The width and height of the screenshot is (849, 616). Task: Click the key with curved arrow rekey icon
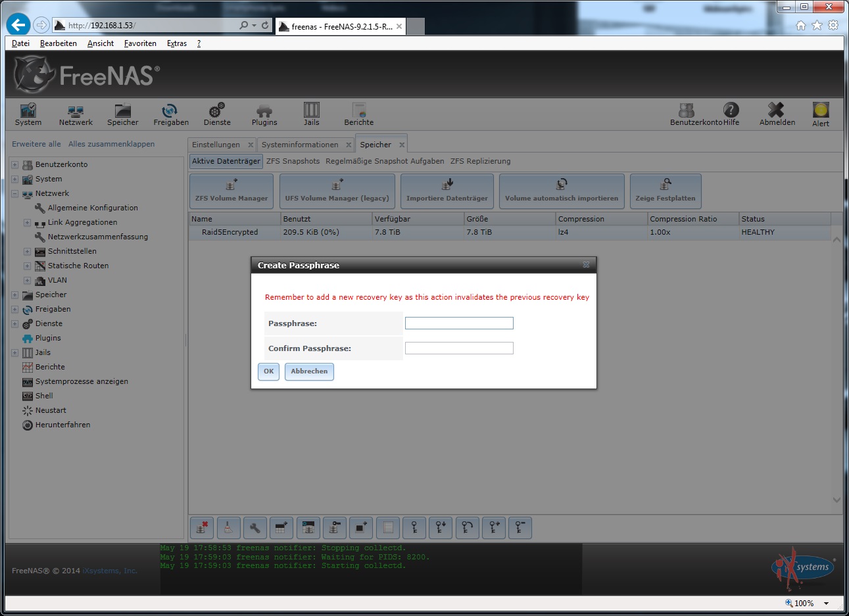click(467, 528)
